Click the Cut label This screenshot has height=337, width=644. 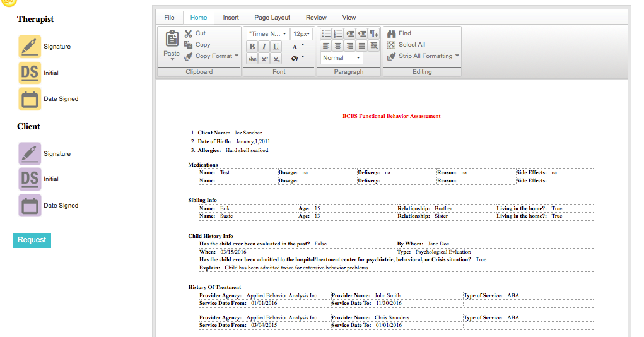point(201,33)
